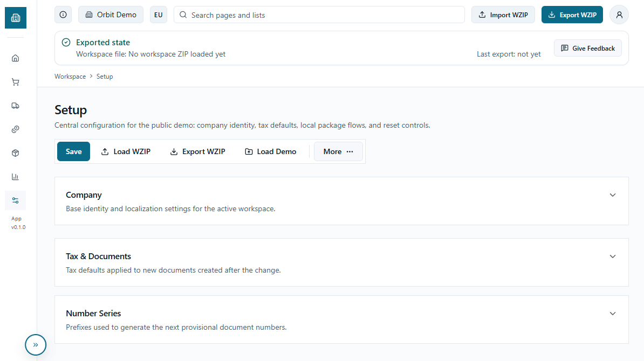Click Load Demo in the toolbar
This screenshot has width=644, height=361.
pyautogui.click(x=271, y=151)
